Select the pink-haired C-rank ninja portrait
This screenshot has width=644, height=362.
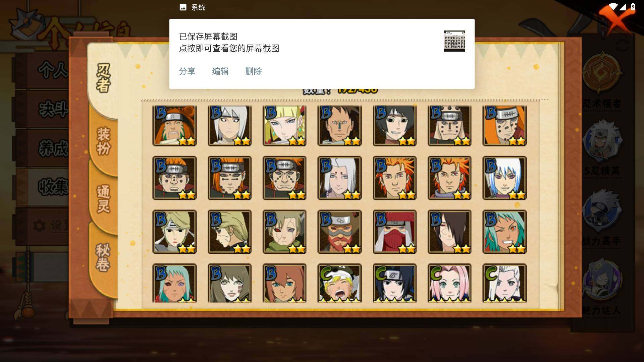449,283
